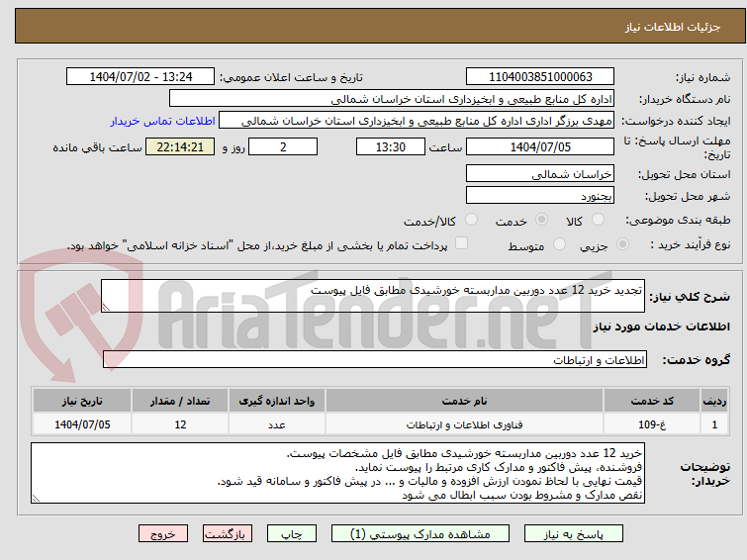Toggle the اسناد خزانه اسلامی payment checkbox
This screenshot has height=560, width=747.
461,243
